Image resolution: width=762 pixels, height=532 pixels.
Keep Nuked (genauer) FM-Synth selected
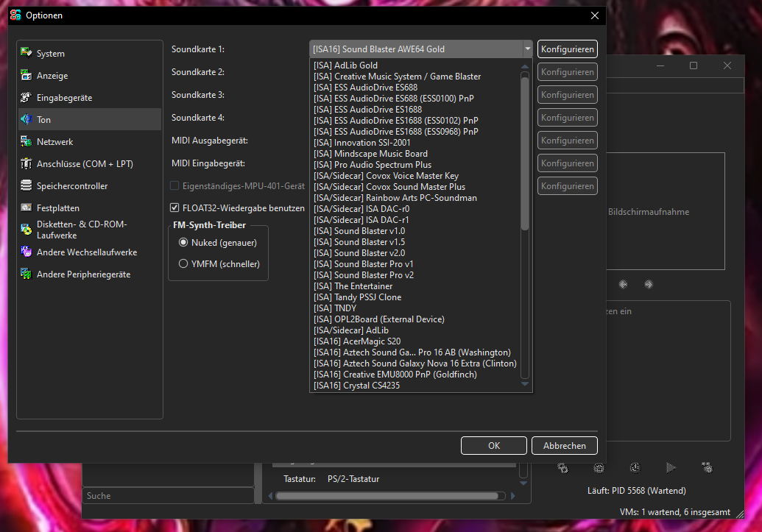tap(183, 242)
